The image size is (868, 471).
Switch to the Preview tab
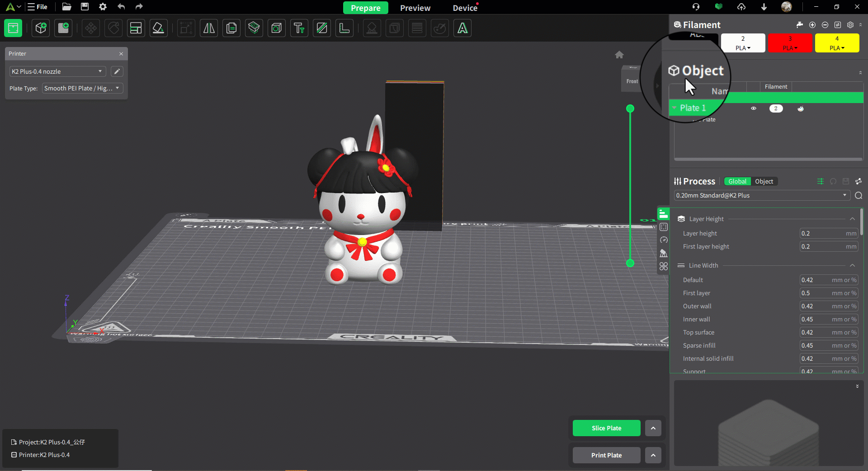coord(415,8)
